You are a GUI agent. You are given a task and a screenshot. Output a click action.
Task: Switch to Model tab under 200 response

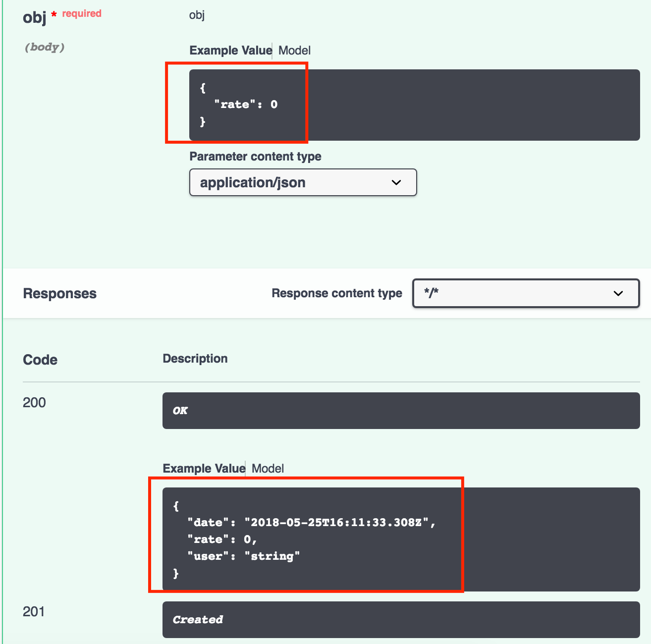tap(268, 468)
